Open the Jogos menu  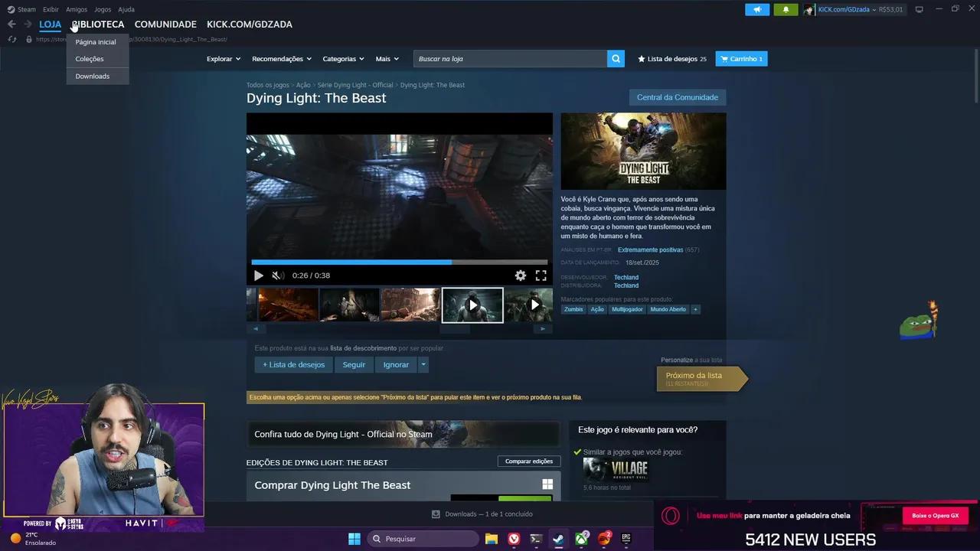coord(103,10)
